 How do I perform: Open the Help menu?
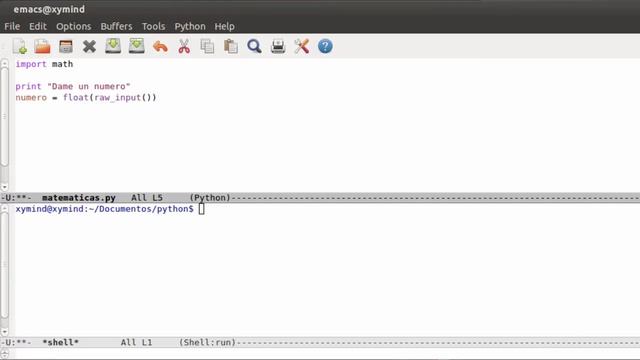(x=224, y=27)
